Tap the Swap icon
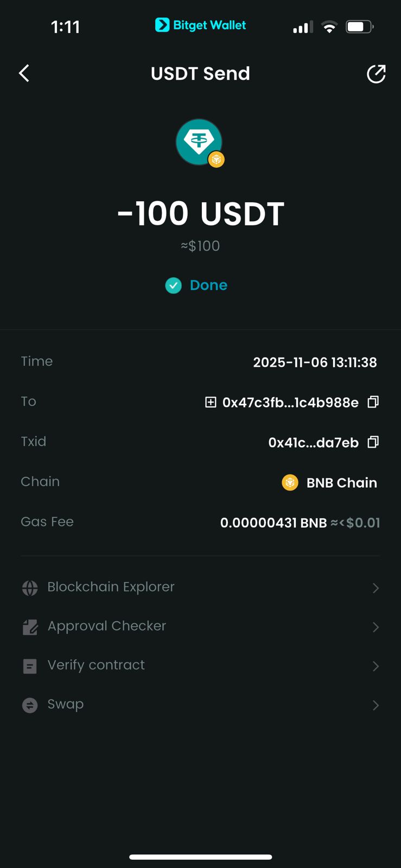Viewport: 401px width, 868px height. (x=30, y=705)
